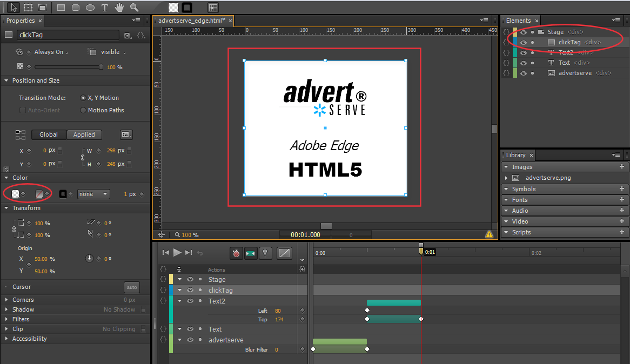Expand the advertserve.png library item
Screen dimensions: 630x364
506,178
